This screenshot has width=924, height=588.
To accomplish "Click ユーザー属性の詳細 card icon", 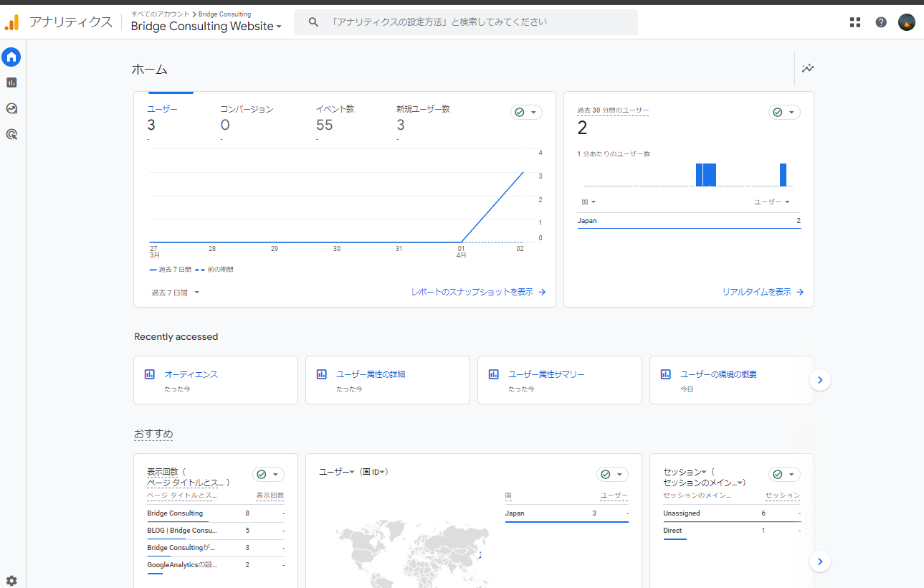I will point(322,374).
